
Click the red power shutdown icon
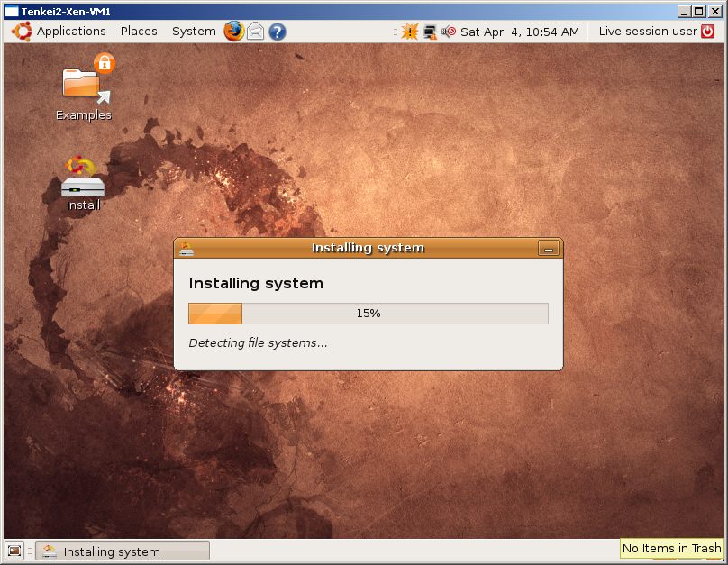pyautogui.click(x=707, y=32)
